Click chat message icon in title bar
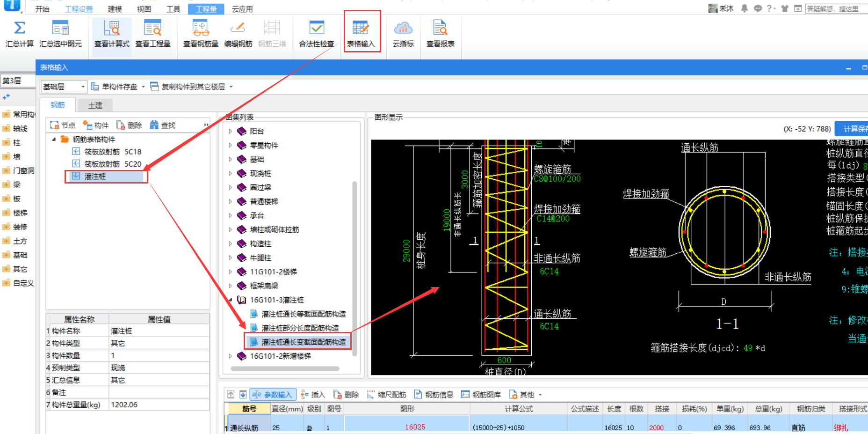Screen dimensions: 868x434 (758, 8)
